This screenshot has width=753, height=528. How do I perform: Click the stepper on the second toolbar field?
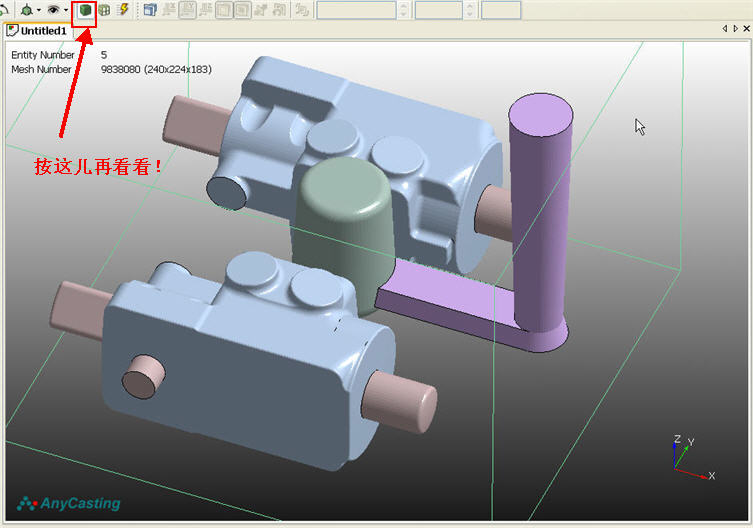[470, 10]
